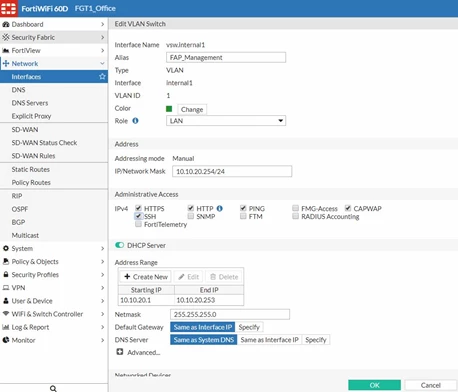Expand the System menu chevron

pos(102,248)
